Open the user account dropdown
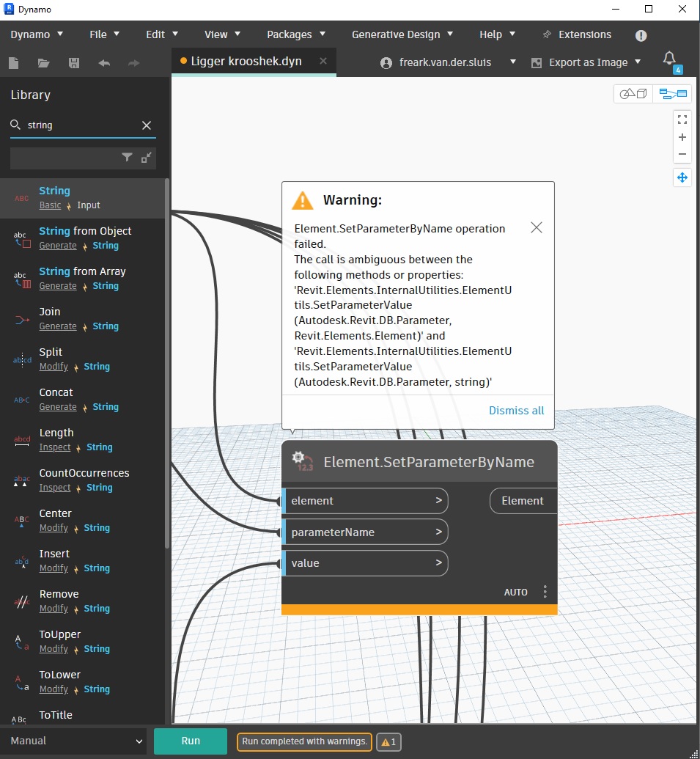Image resolution: width=700 pixels, height=759 pixels. tap(512, 62)
